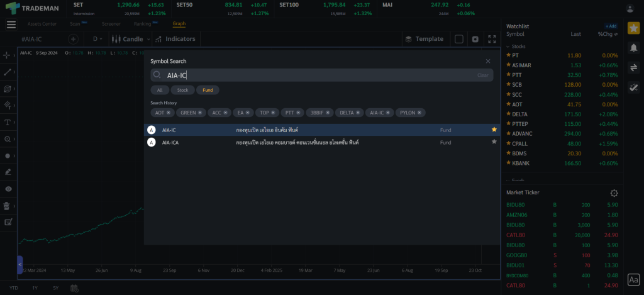
Task: Open the D timeframe dropdown
Action: (x=98, y=39)
